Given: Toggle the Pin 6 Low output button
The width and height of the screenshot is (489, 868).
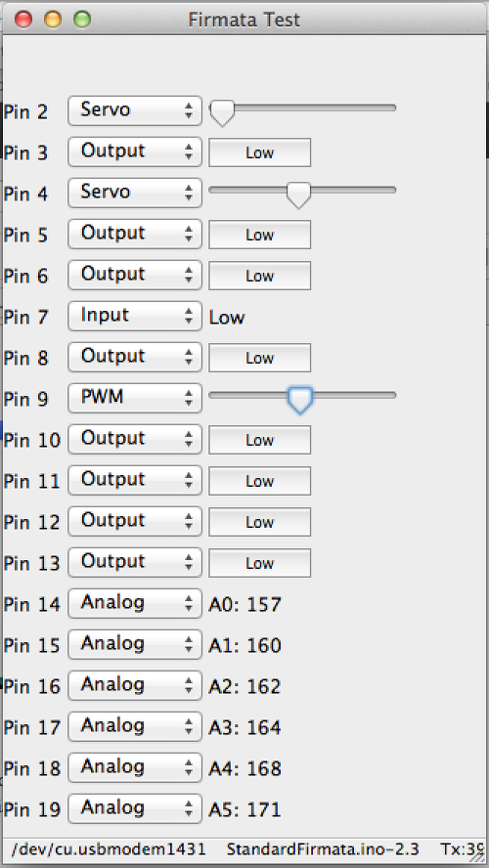Looking at the screenshot, I should point(260,276).
